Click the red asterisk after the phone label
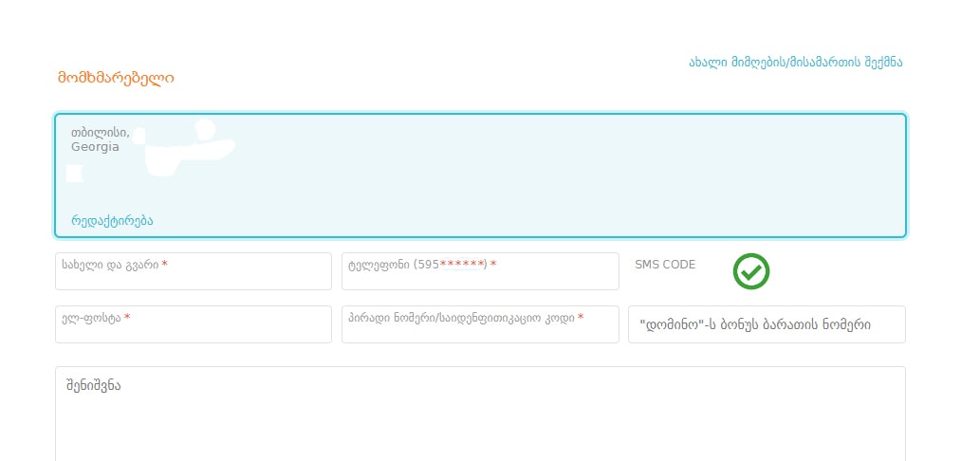 [x=493, y=265]
